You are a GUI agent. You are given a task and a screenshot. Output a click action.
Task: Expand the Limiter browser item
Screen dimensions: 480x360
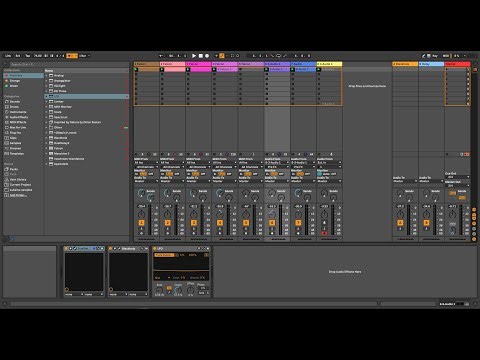(47, 101)
